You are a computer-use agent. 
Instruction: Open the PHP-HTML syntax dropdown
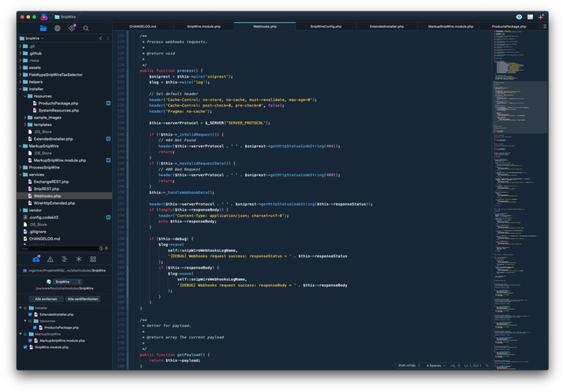tap(409, 365)
